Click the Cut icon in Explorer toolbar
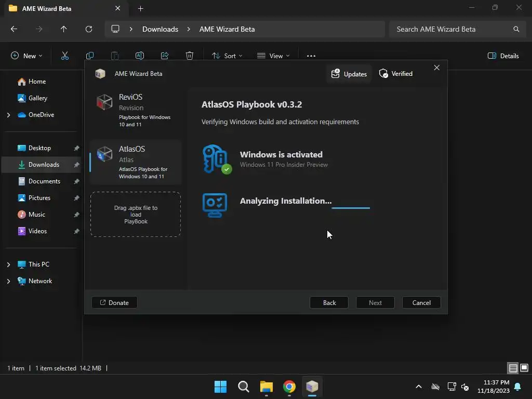Viewport: 532px width, 399px height. click(65, 56)
